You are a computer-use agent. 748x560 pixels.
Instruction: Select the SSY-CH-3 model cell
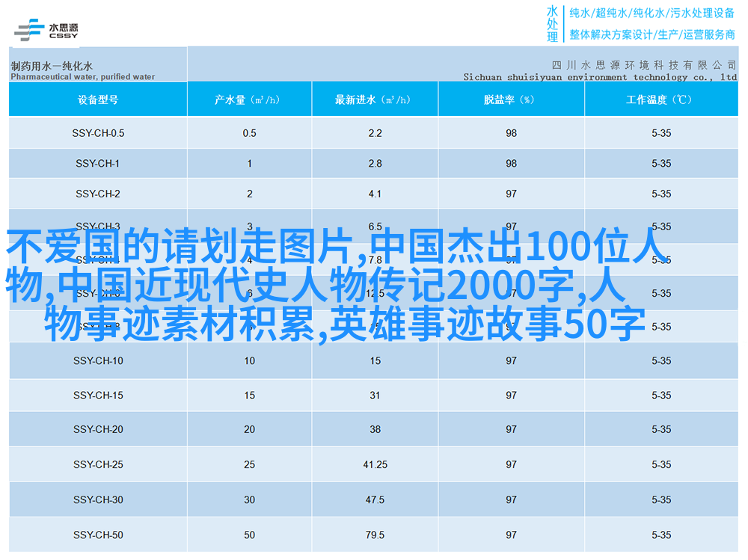[x=98, y=226]
